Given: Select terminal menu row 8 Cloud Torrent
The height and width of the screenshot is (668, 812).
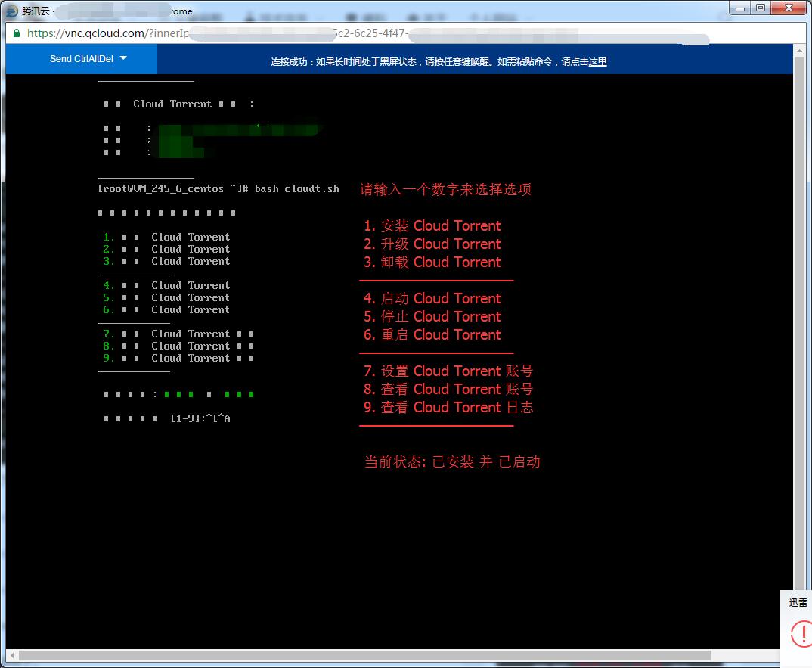Looking at the screenshot, I should pyautogui.click(x=178, y=346).
